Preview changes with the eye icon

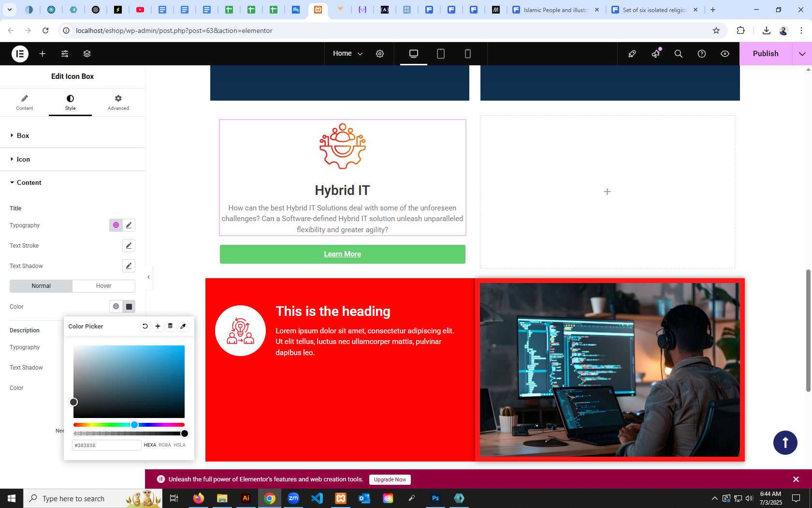click(x=725, y=54)
